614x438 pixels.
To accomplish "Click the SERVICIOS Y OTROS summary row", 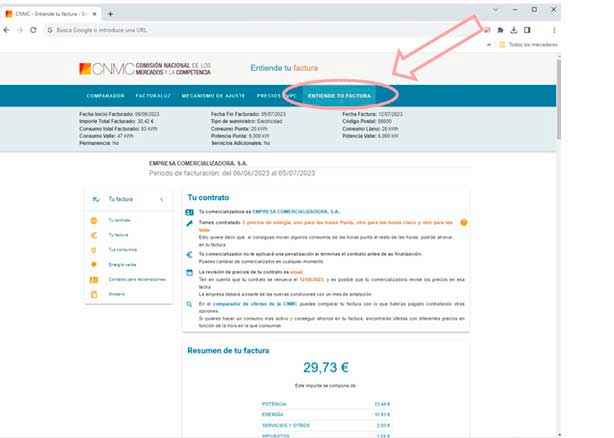I will pos(326,425).
